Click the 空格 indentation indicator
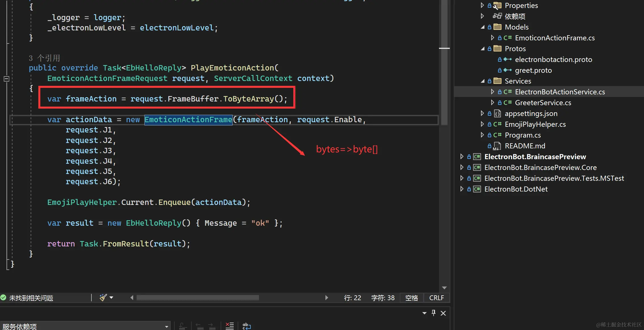The height and width of the screenshot is (330, 644). [411, 298]
